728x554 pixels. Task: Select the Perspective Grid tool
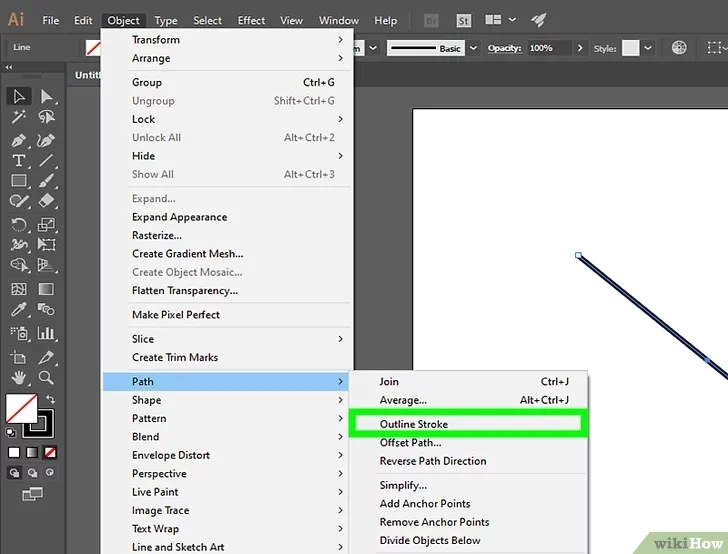coord(46,265)
